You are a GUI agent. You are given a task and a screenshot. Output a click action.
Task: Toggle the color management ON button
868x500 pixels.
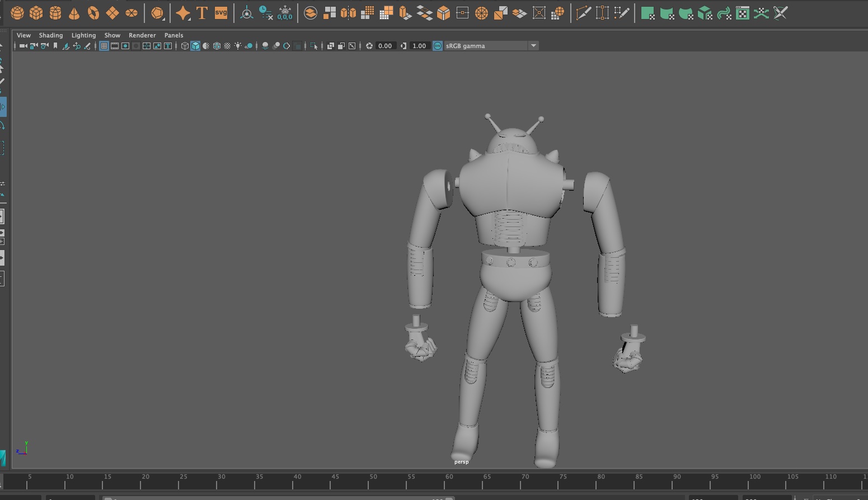tap(438, 46)
